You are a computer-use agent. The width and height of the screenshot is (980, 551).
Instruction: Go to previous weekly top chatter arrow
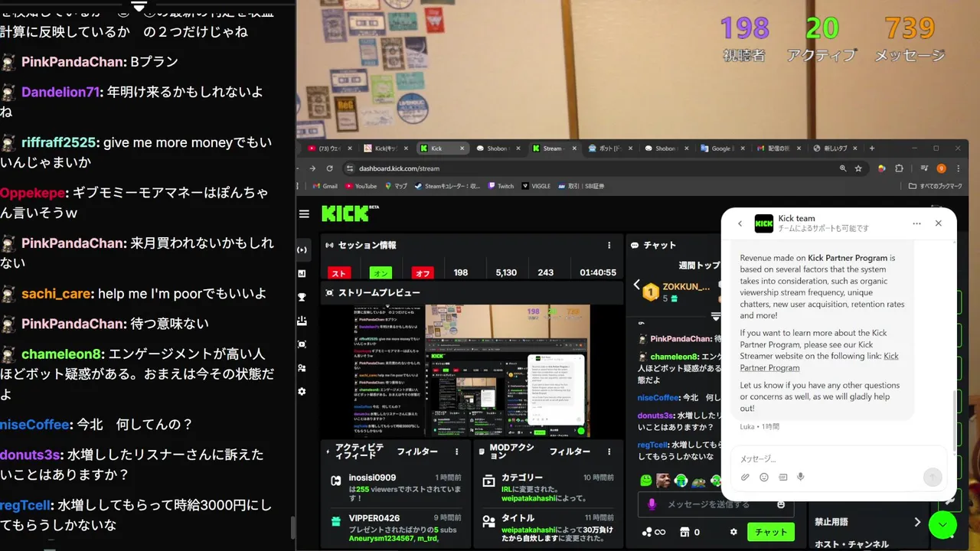[636, 285]
